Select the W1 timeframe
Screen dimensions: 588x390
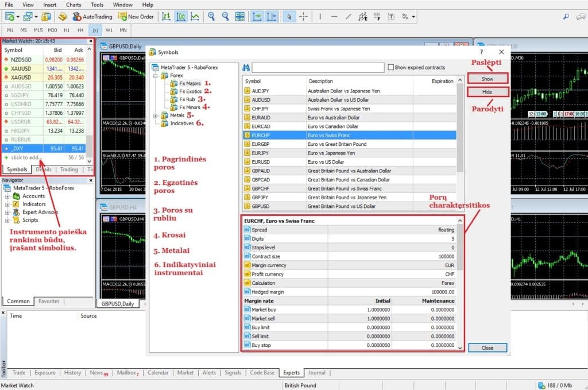[109, 30]
